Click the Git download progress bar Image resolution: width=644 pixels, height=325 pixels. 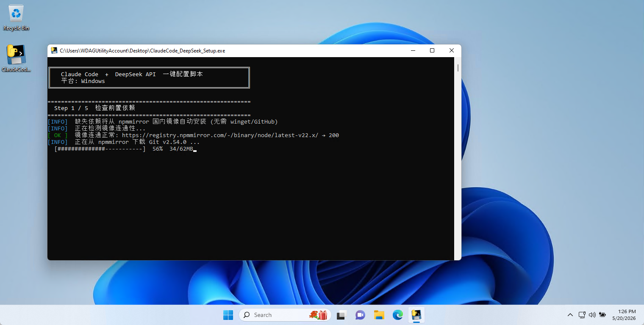tap(100, 149)
